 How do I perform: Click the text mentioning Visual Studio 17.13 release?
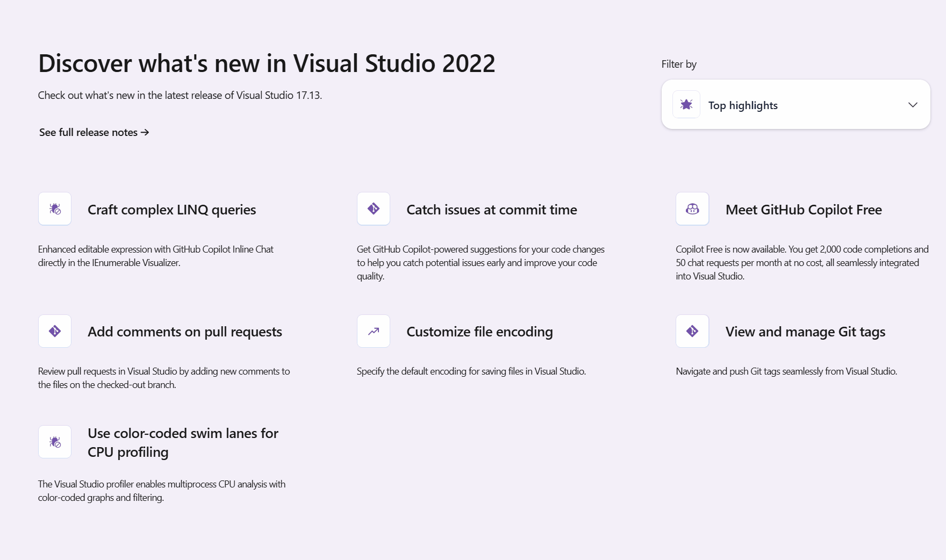pos(180,95)
